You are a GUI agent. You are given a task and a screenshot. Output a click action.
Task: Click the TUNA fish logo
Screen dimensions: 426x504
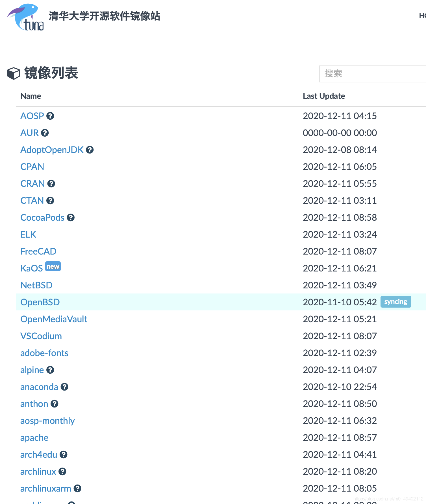pyautogui.click(x=25, y=17)
